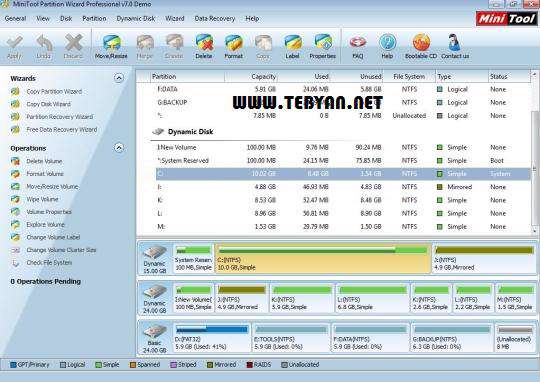Launch Copy Disk Wizard

tap(49, 104)
